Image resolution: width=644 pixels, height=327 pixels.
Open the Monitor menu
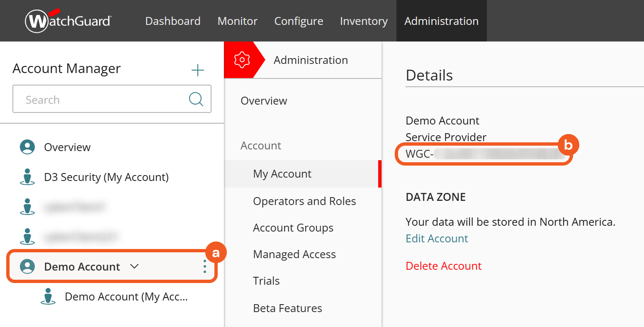(x=237, y=21)
